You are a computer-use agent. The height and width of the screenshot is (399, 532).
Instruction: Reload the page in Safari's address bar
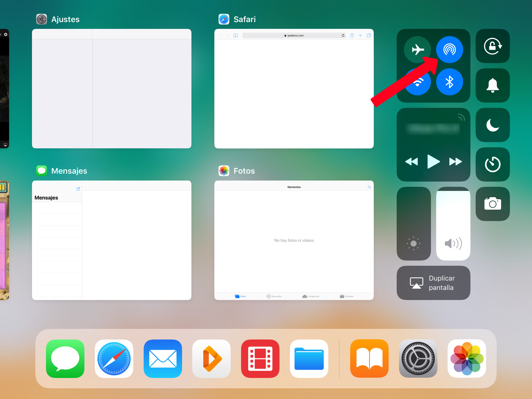click(343, 35)
